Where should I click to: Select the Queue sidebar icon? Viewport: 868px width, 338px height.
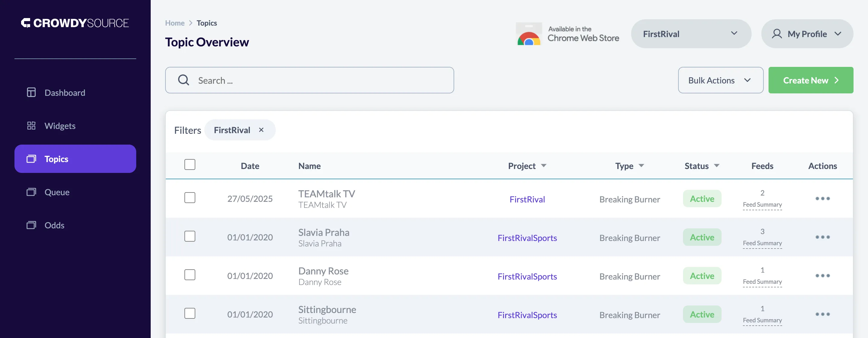31,192
